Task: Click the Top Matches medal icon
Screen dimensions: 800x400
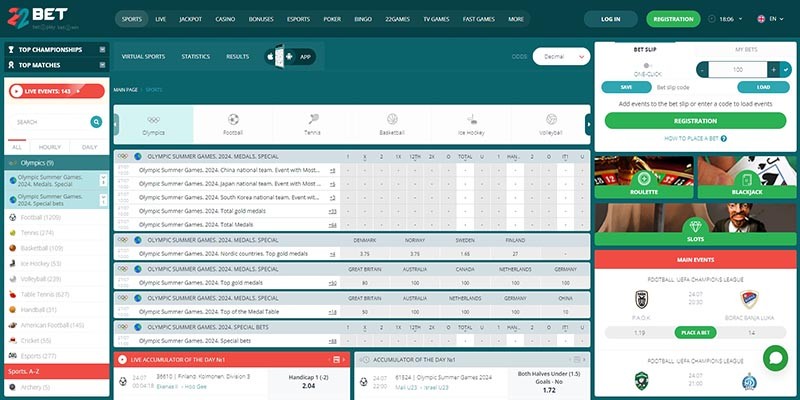Action: coord(11,65)
